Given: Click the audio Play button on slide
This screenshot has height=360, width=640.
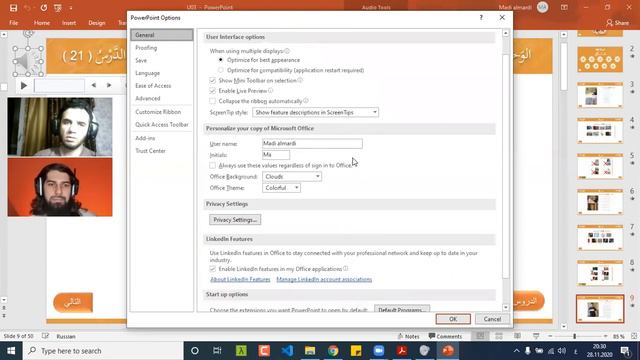Looking at the screenshot, I should click(x=24, y=85).
